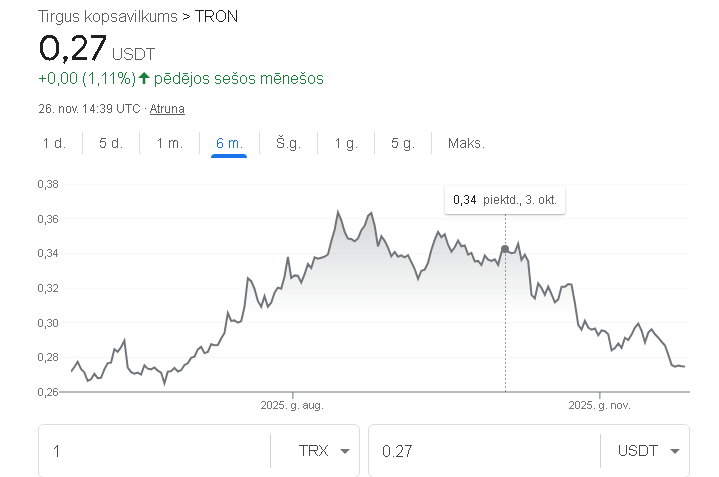Image resolution: width=719 pixels, height=477 pixels.
Task: Show the 1 m. chart range
Action: 169,143
